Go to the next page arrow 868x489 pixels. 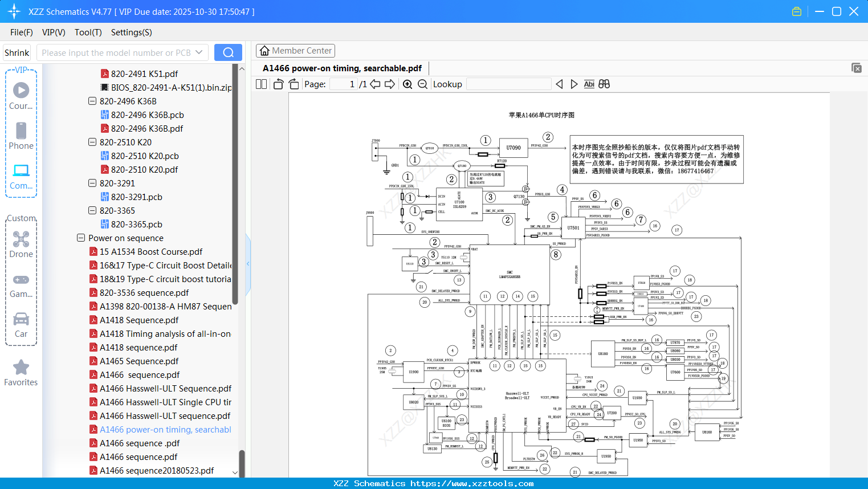coord(390,84)
